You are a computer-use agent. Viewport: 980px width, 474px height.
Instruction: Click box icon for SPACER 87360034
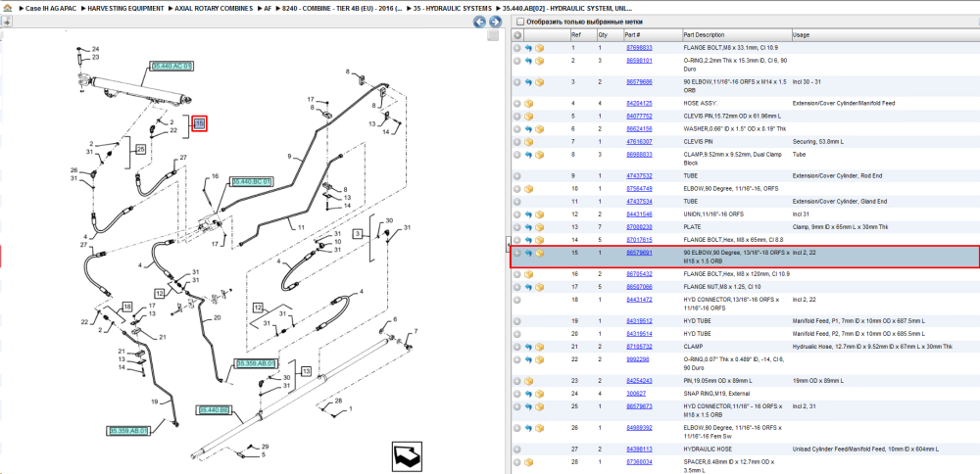tap(529, 462)
